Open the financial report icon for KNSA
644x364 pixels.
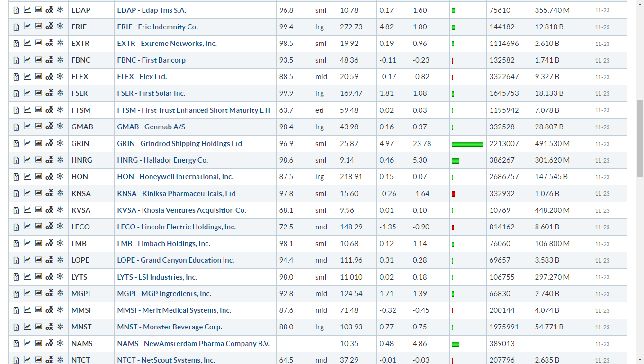(16, 193)
